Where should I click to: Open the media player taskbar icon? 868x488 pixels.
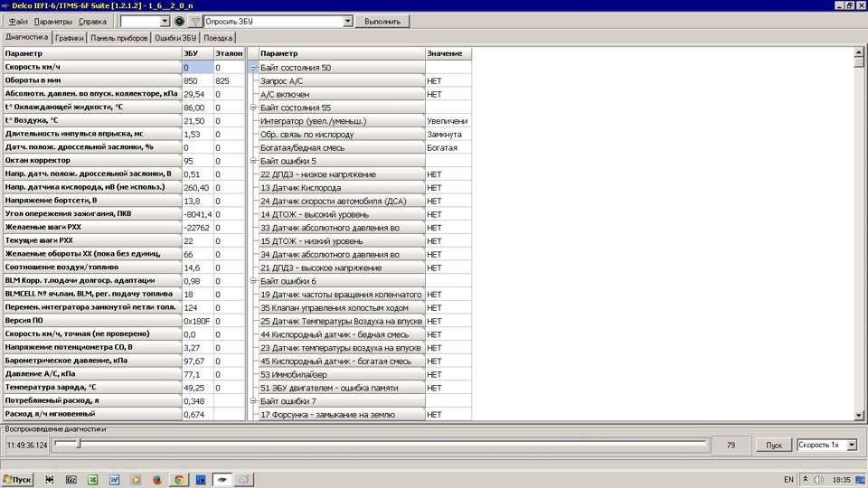(136, 480)
